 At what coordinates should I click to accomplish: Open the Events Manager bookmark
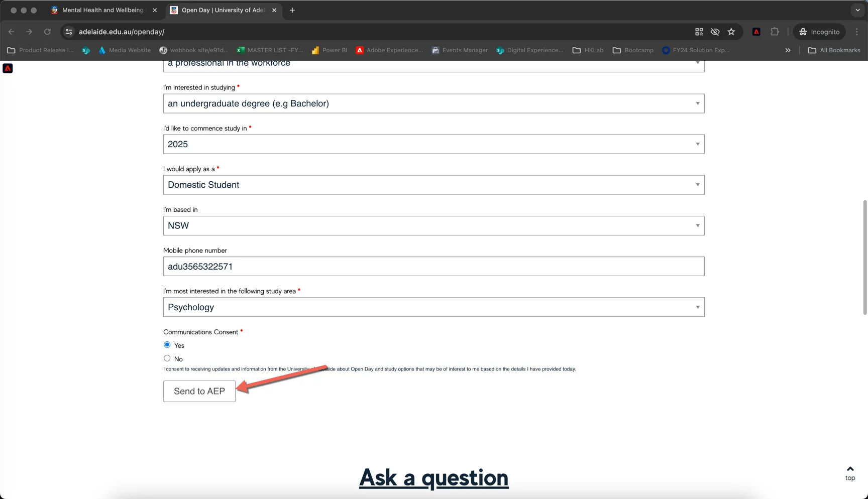click(x=460, y=50)
